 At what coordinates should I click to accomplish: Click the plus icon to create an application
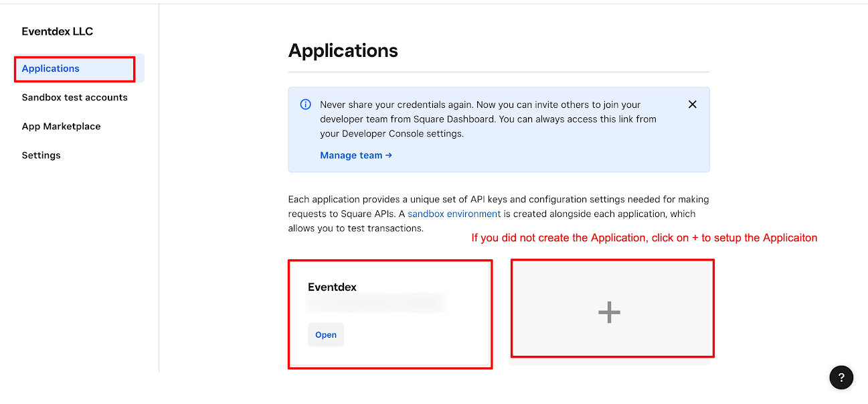tap(609, 312)
